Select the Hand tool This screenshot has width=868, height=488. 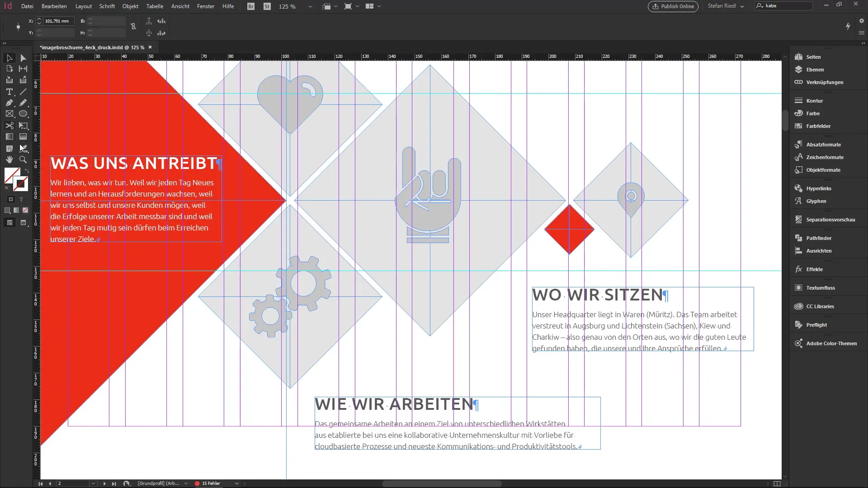(x=9, y=160)
